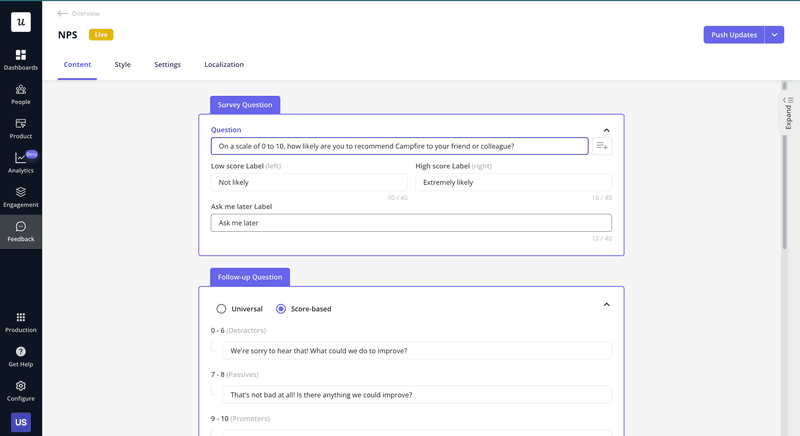Open the Product sidebar icon
The width and height of the screenshot is (800, 436).
21,124
